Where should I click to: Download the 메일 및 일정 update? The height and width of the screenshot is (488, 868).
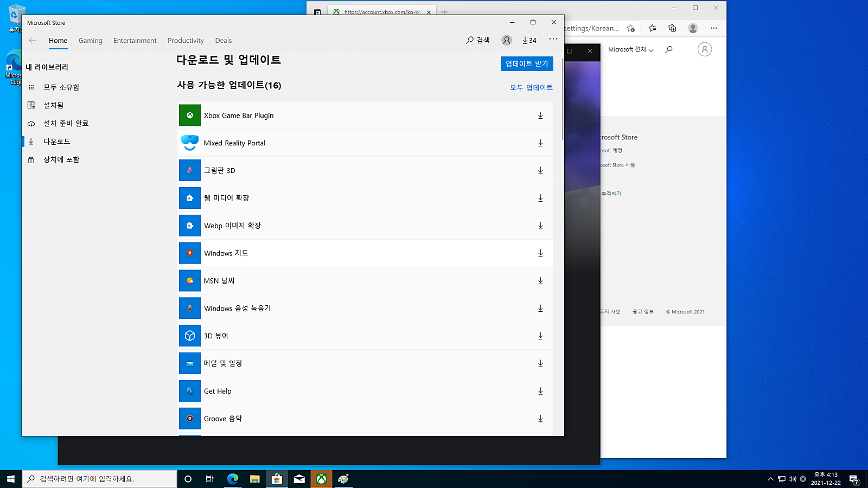tap(540, 363)
